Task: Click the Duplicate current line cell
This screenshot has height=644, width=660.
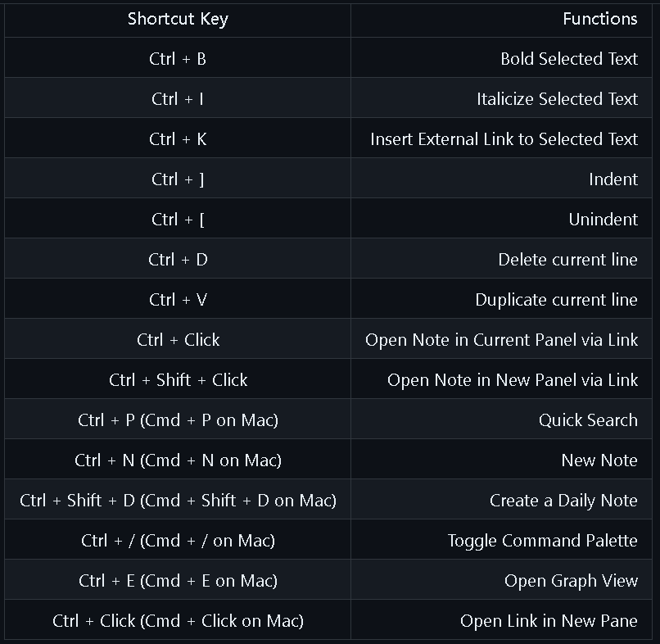Action: click(x=501, y=299)
